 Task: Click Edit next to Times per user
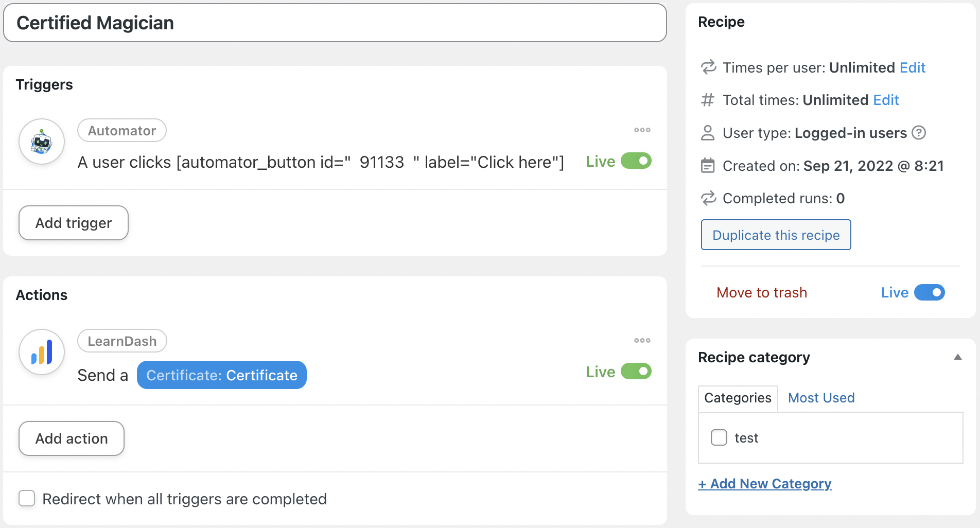(x=912, y=67)
